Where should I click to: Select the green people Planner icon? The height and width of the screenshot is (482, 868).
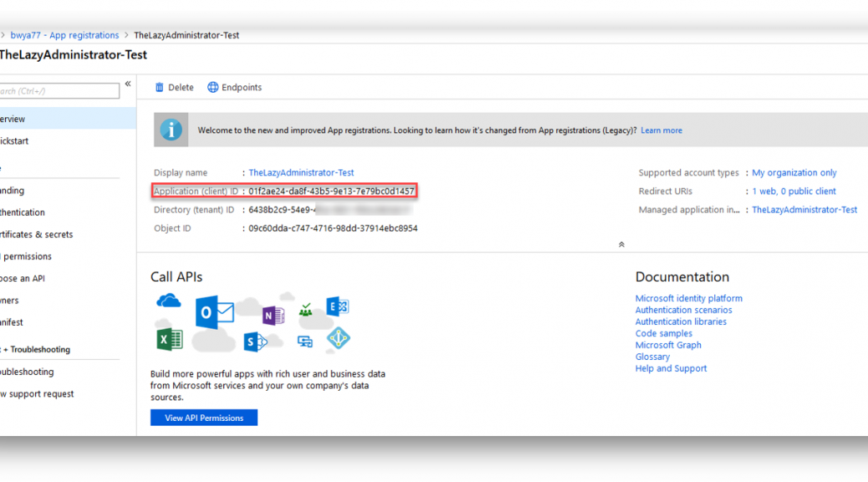(x=305, y=310)
